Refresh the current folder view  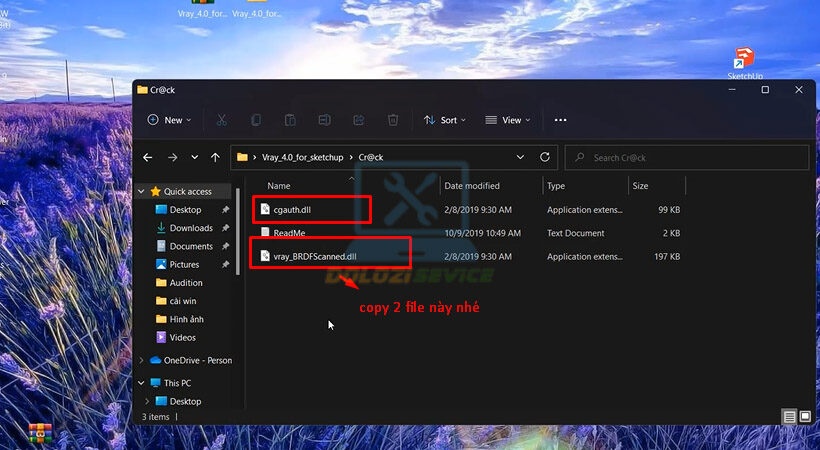click(545, 157)
